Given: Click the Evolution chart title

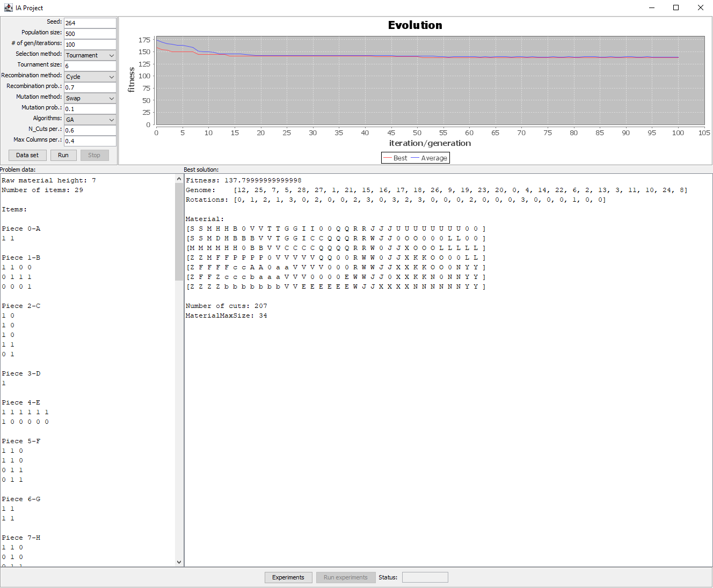Looking at the screenshot, I should point(415,25).
